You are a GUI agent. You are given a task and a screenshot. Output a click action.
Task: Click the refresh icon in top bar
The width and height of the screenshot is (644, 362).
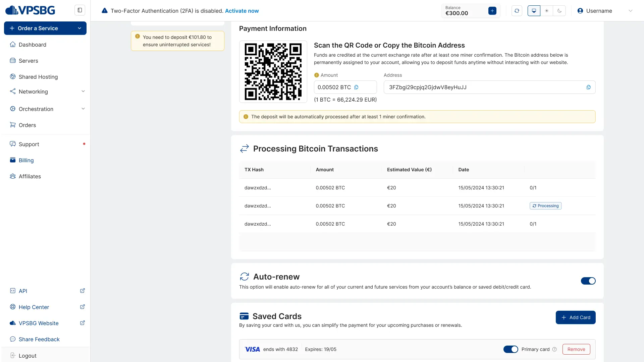point(517,11)
